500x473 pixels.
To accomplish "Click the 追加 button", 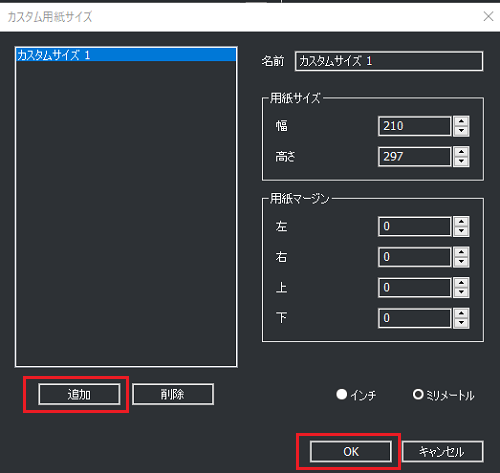I will (79, 394).
